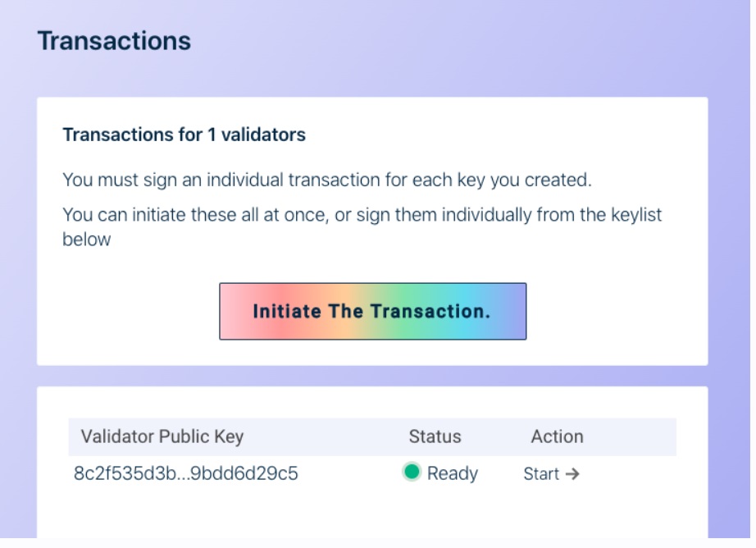Click the arrow icon next to Start

point(572,474)
